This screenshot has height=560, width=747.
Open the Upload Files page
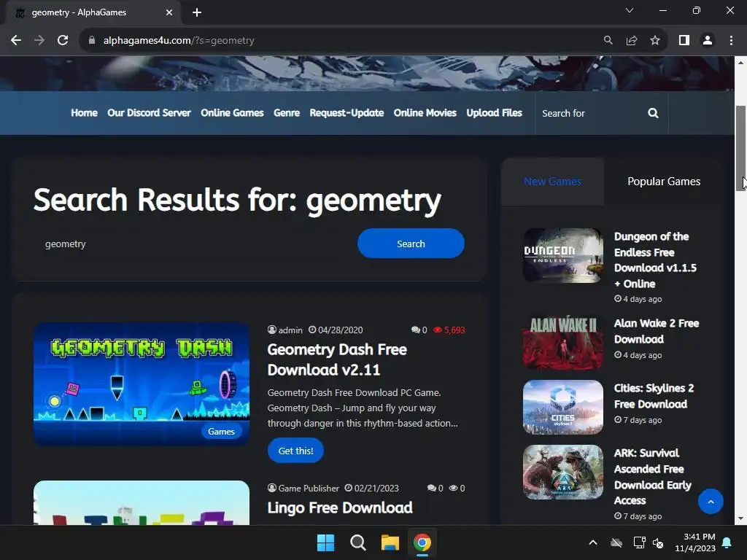(x=494, y=113)
